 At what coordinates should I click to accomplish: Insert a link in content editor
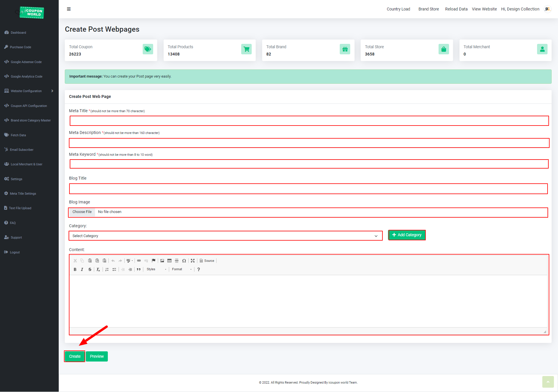[139, 261]
